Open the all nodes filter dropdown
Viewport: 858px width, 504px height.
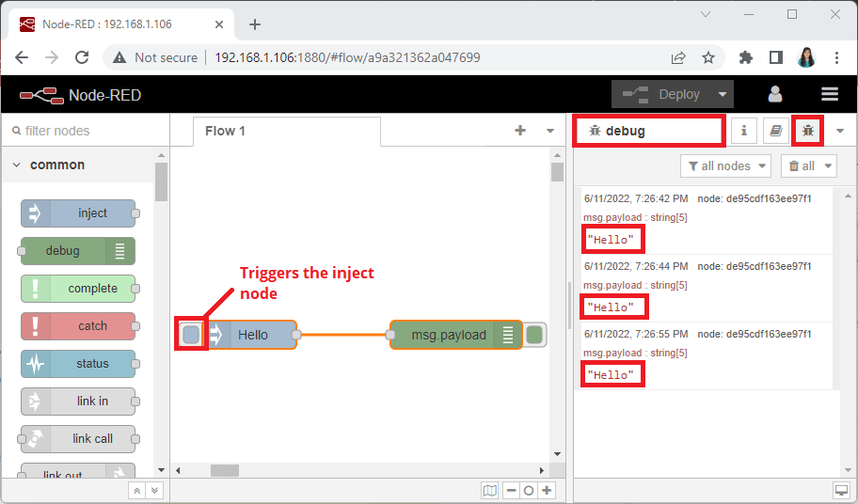724,165
